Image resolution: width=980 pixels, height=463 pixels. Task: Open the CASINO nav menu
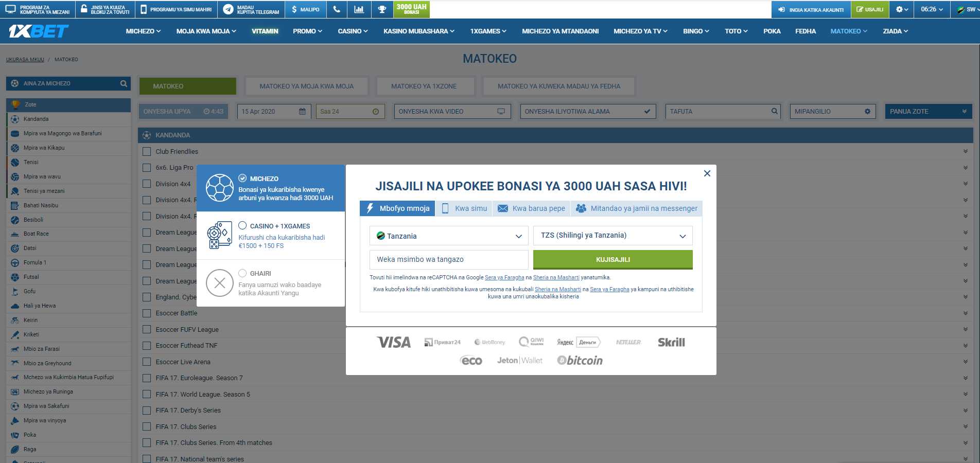click(353, 31)
